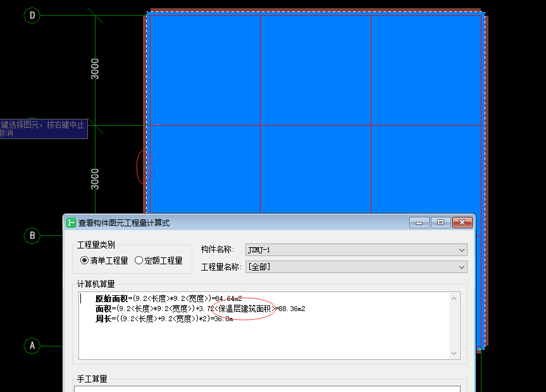546x392 pixels.
Task: Open the 构件名称 dropdown showing JZMJ-1
Action: 460,249
